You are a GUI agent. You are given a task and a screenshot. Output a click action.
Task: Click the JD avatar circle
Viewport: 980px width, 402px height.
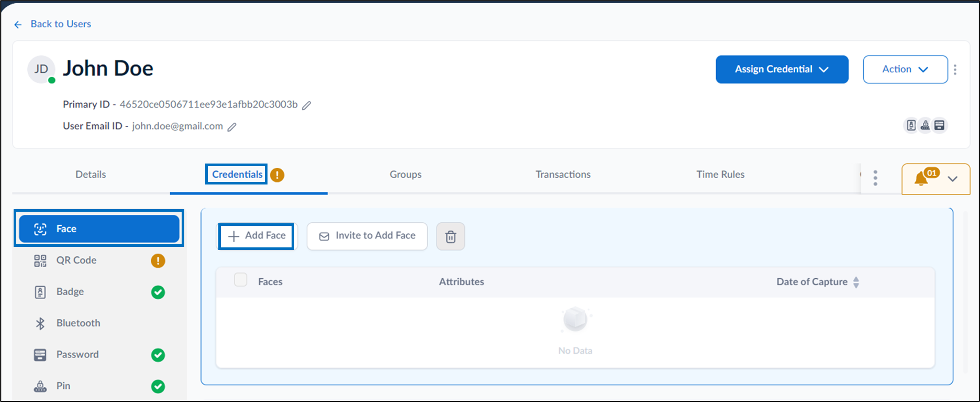coord(41,69)
